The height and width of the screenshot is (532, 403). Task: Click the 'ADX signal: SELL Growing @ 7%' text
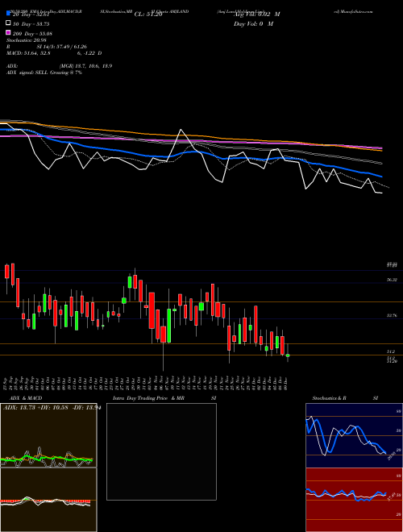[x=44, y=73]
